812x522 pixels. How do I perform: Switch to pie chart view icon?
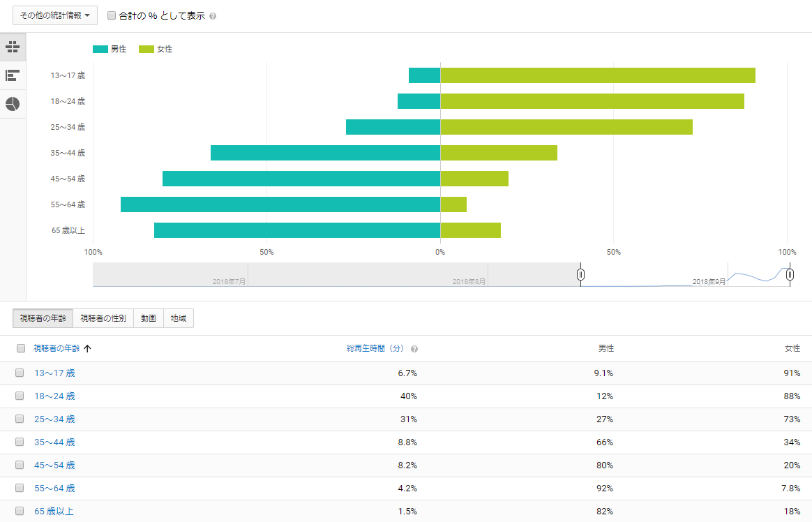(13, 104)
